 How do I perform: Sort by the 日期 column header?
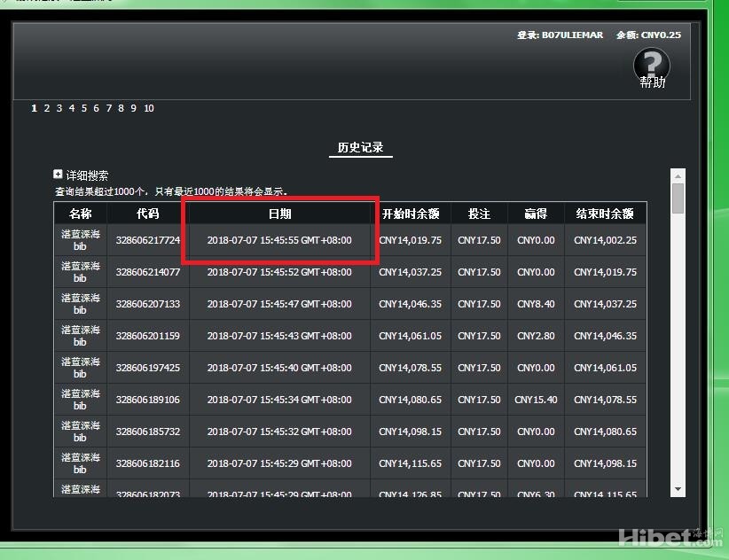coord(279,214)
